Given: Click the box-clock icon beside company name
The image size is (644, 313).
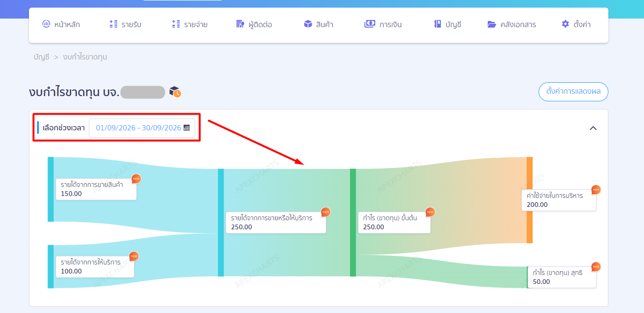Looking at the screenshot, I should [x=175, y=92].
